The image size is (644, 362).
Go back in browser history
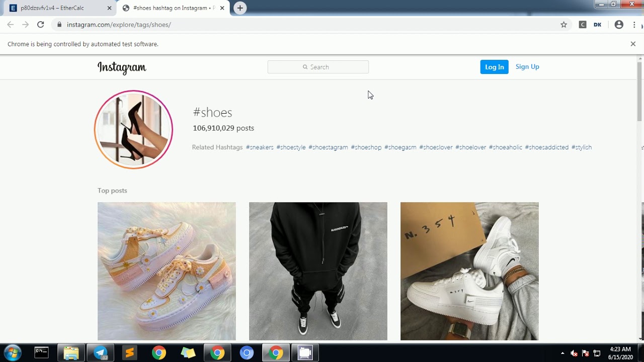pos(11,25)
